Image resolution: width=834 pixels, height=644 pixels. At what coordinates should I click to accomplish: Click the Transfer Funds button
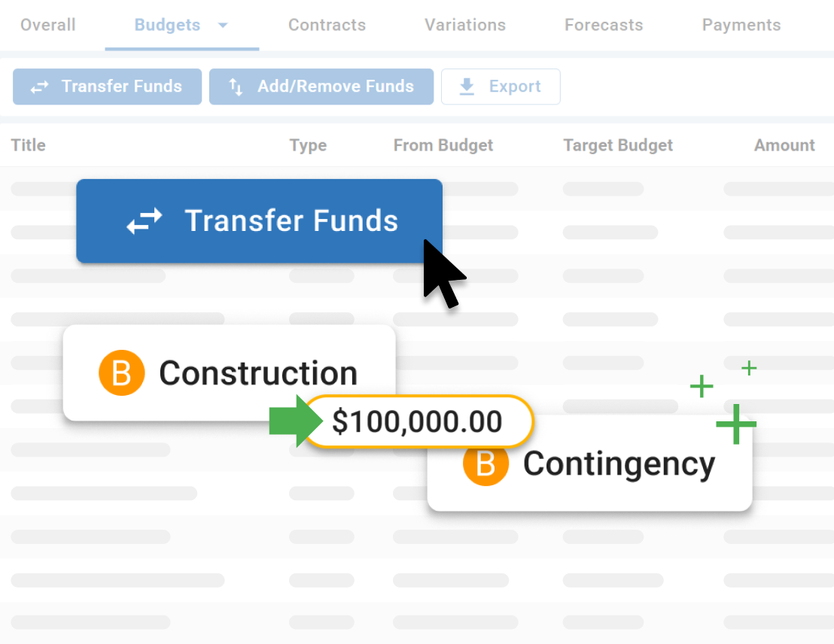(x=107, y=86)
